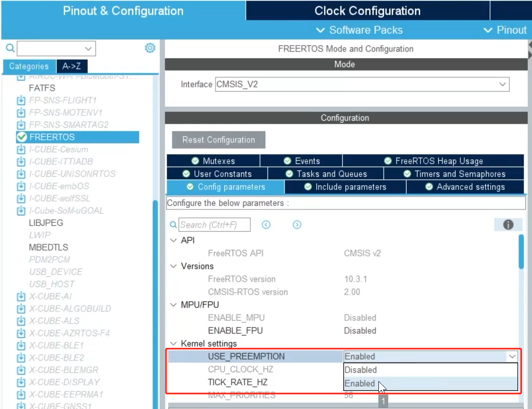
Task: Open the Config parameters tab
Action: [226, 187]
